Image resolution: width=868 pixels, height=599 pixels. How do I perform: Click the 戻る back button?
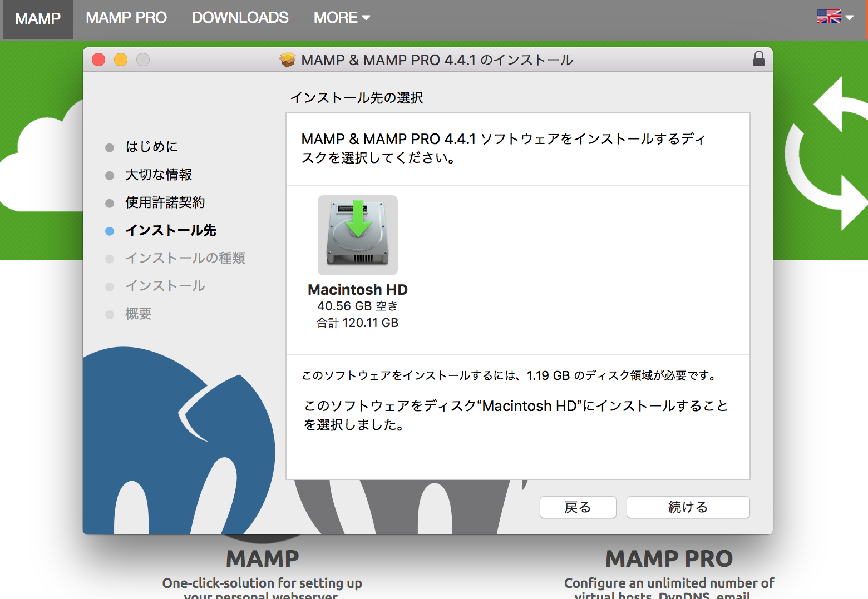578,507
